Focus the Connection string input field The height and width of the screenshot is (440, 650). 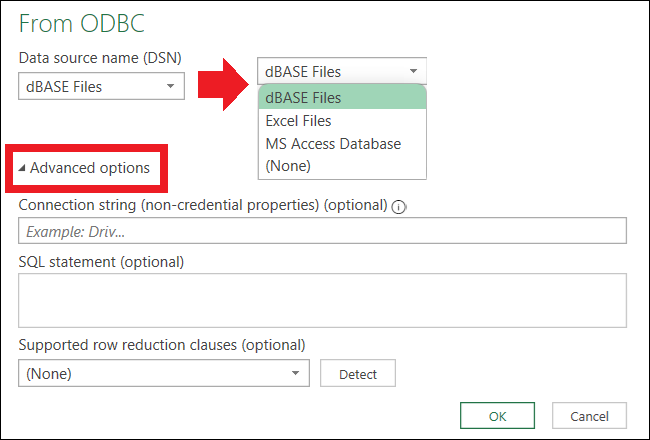pos(322,231)
